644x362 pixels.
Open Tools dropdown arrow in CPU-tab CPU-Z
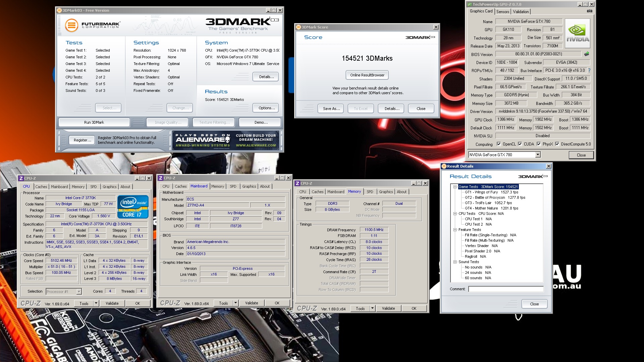(x=96, y=303)
